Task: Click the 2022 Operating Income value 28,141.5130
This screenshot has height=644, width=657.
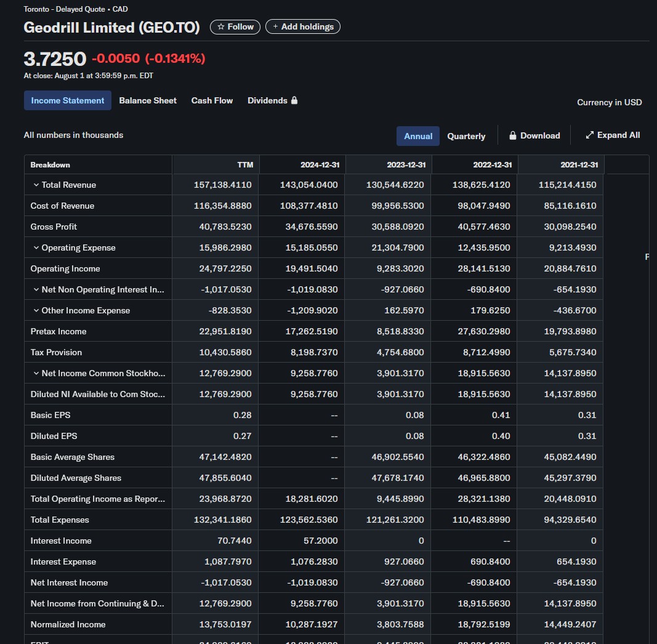Action: pyautogui.click(x=484, y=268)
